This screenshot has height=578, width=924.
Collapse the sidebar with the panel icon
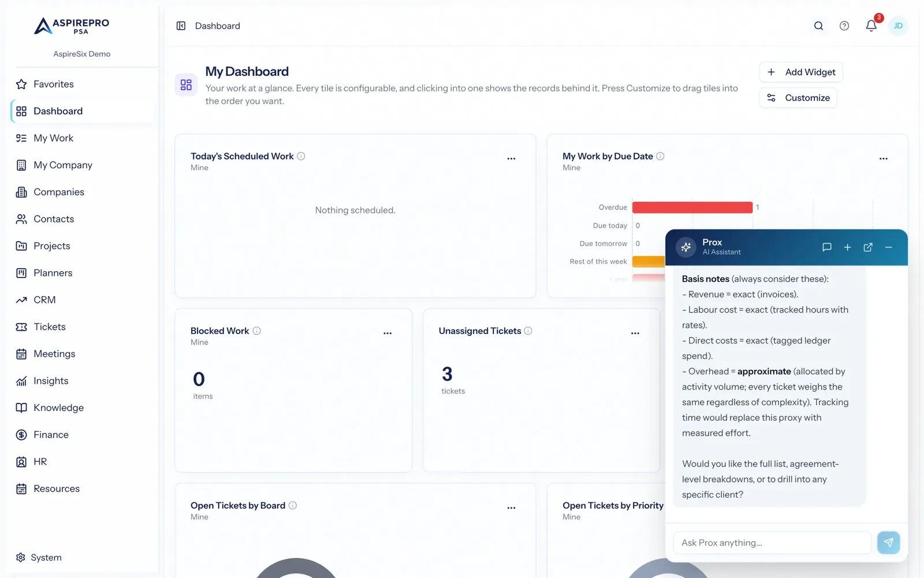click(181, 26)
